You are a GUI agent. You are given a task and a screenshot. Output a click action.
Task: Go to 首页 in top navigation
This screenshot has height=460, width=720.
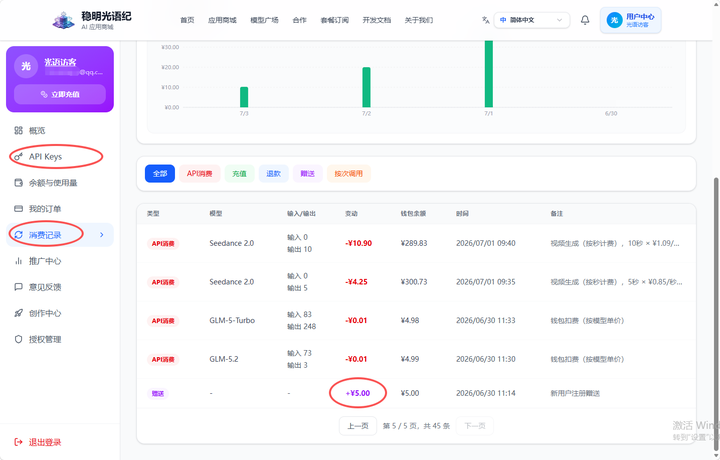point(187,20)
